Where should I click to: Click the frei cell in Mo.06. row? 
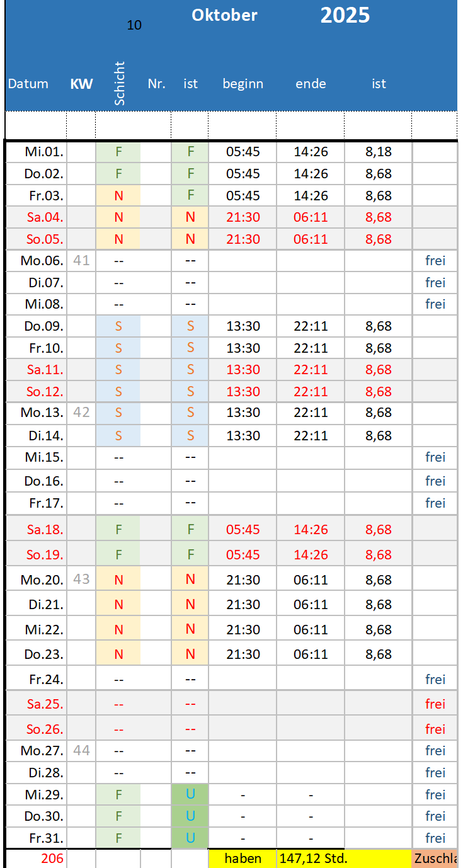(x=435, y=260)
